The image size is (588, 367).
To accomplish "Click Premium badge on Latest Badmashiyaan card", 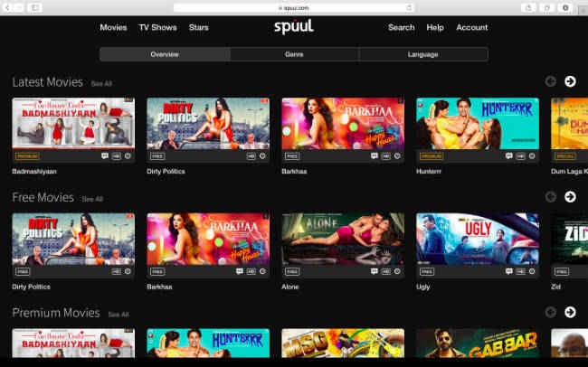I will 27,156.
